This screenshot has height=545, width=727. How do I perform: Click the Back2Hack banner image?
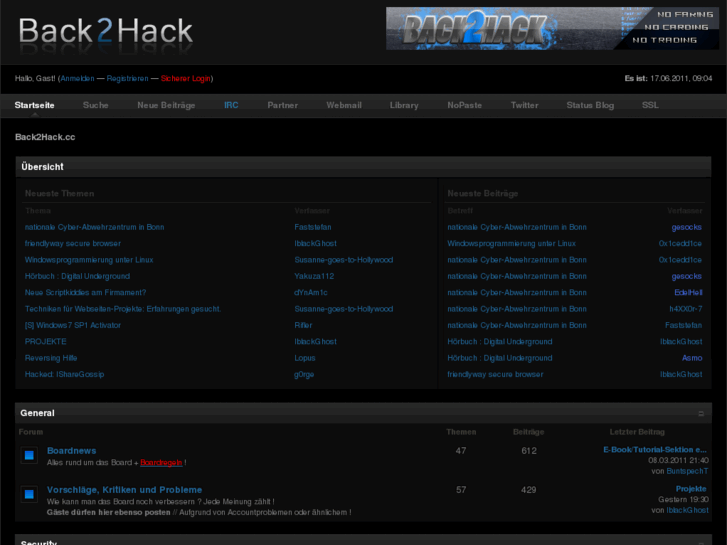[553, 28]
